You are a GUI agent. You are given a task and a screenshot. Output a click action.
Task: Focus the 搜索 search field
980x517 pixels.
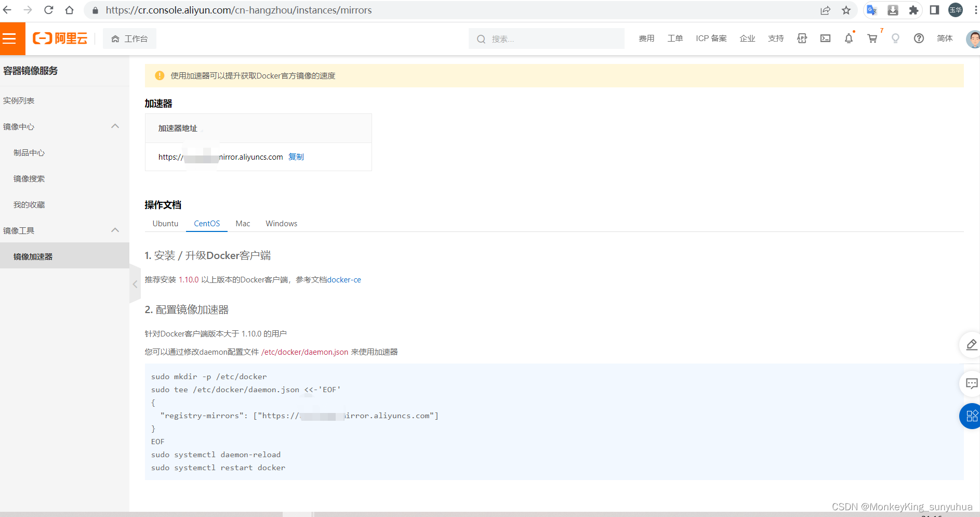click(x=547, y=39)
